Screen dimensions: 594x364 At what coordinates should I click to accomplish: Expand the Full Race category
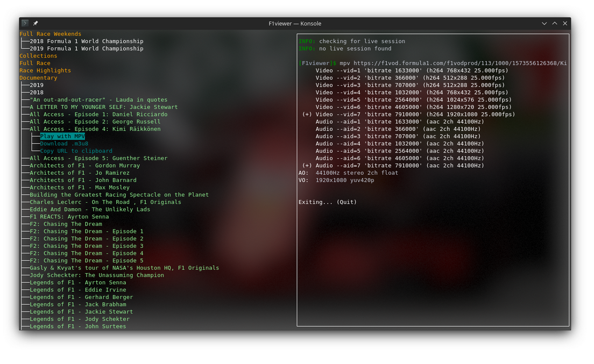click(35, 63)
